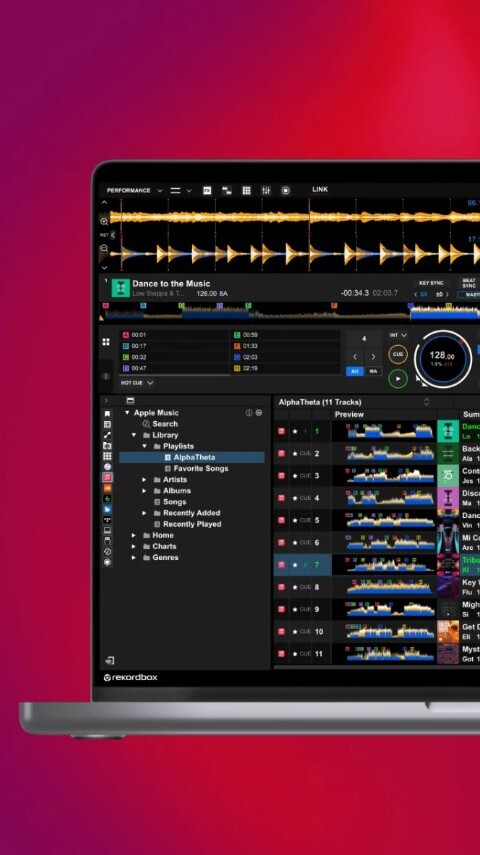
Task: Zoom in on the waveform
Action: click(x=104, y=221)
